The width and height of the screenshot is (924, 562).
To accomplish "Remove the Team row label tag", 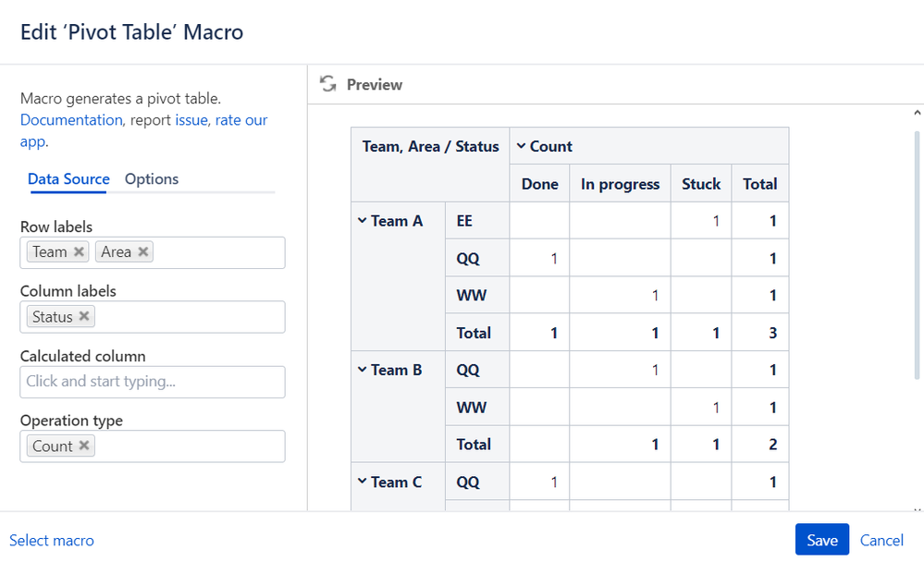I will [80, 252].
